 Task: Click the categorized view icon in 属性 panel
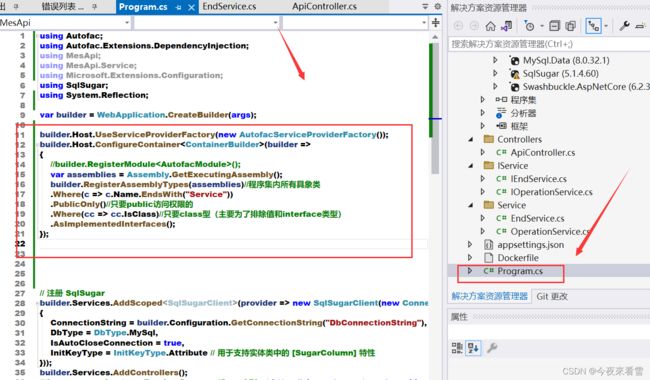457,348
